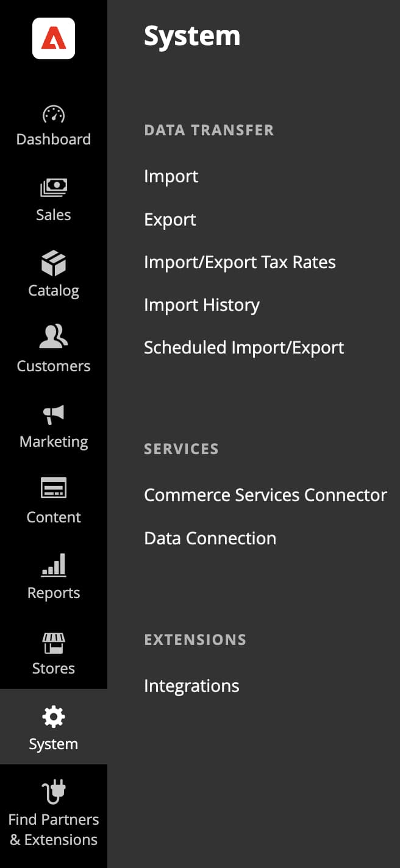400x868 pixels.
Task: Click the Adobe Commerce logo icon
Action: click(54, 38)
